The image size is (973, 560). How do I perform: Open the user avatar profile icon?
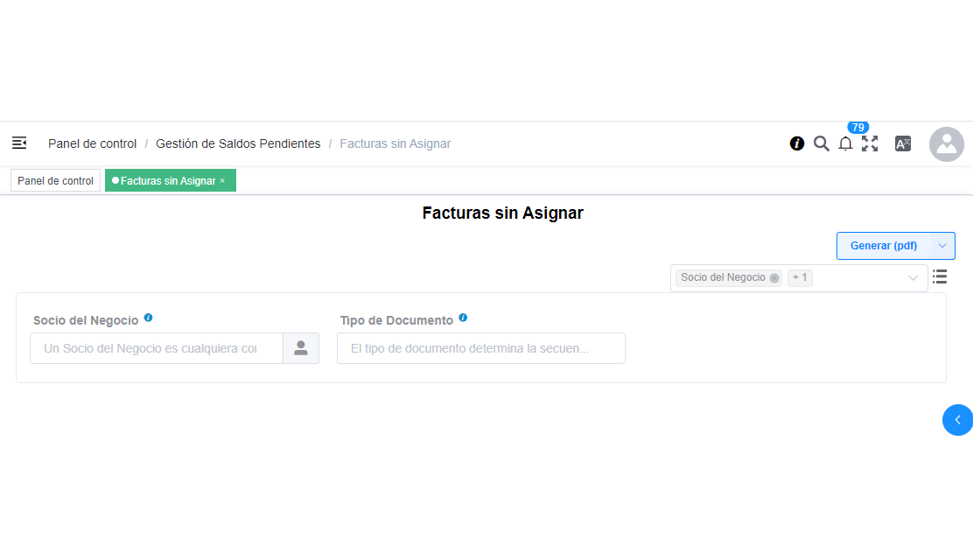(x=946, y=143)
